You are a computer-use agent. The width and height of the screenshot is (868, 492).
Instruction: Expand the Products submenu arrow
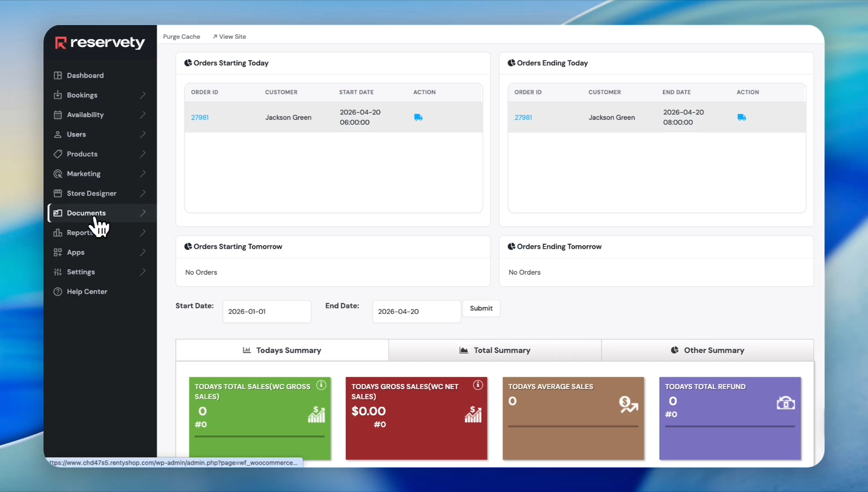coord(143,154)
